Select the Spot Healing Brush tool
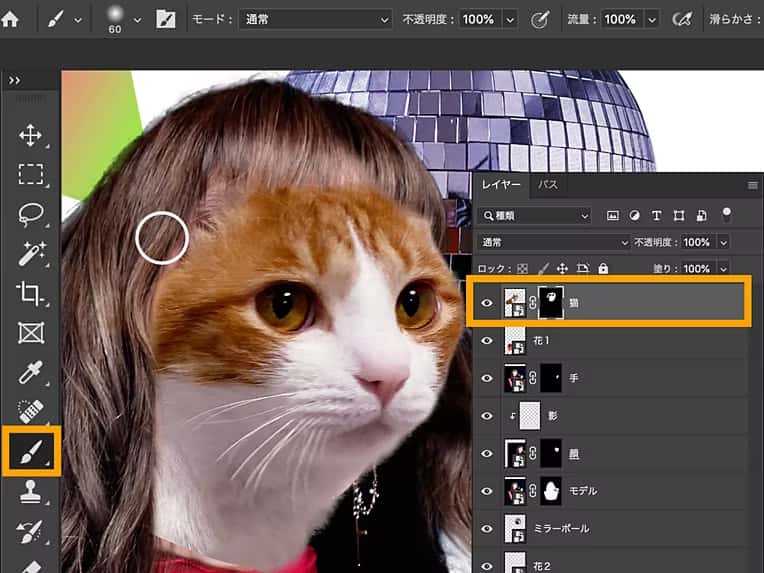764x573 pixels. [x=31, y=412]
